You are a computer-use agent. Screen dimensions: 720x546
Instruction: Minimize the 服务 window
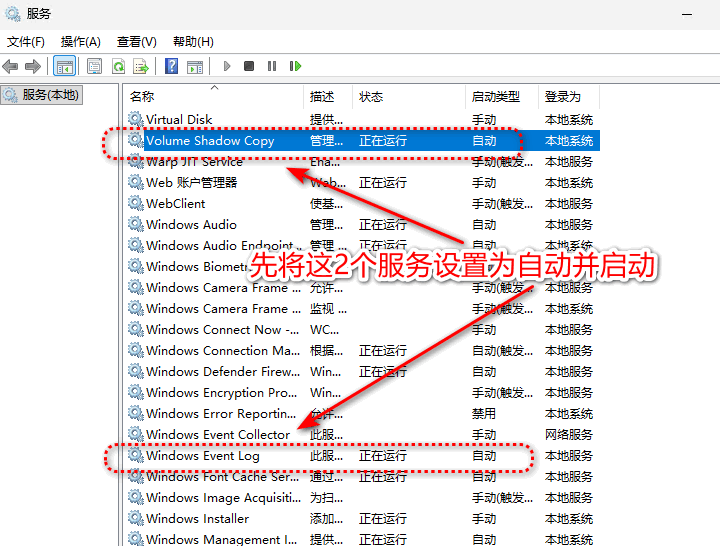coord(687,14)
